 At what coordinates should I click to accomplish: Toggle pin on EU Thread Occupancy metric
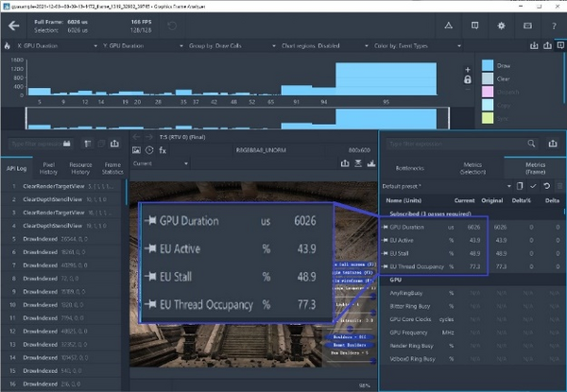click(x=387, y=267)
